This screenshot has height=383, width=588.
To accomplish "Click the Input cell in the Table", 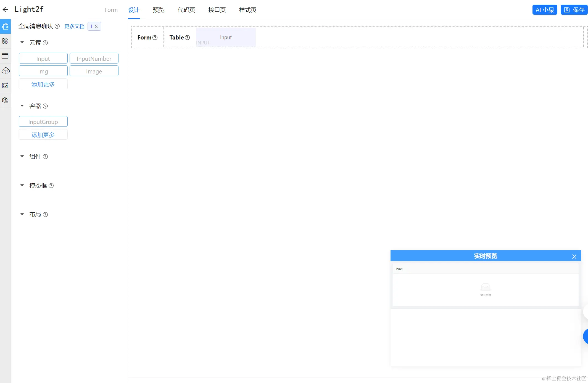I will coord(226,37).
